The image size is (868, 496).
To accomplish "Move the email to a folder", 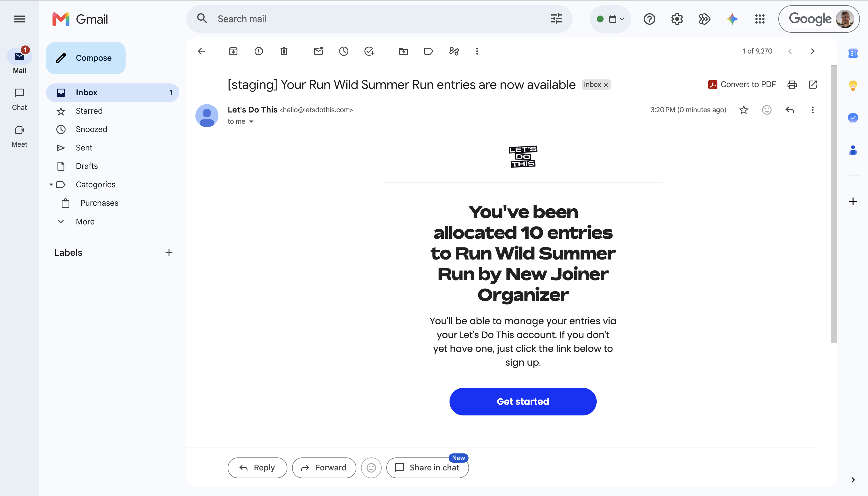I will 404,51.
